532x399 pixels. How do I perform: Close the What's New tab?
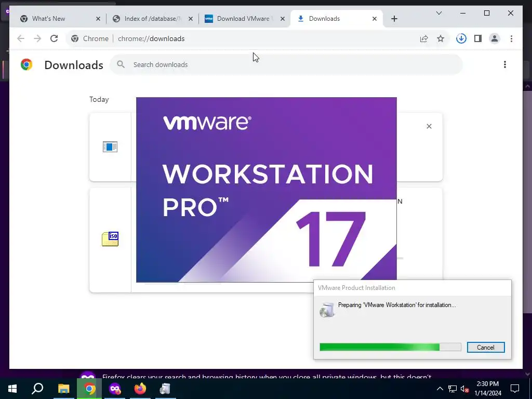pos(98,19)
